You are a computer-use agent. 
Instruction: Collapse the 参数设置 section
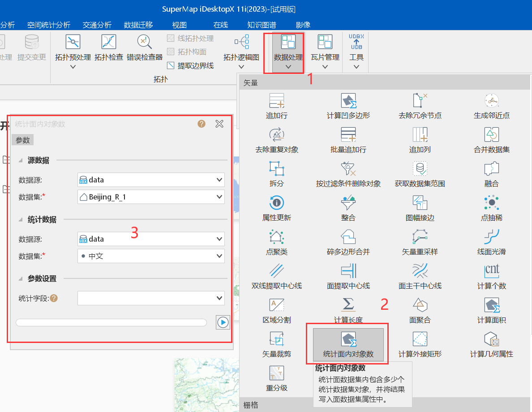pos(20,278)
